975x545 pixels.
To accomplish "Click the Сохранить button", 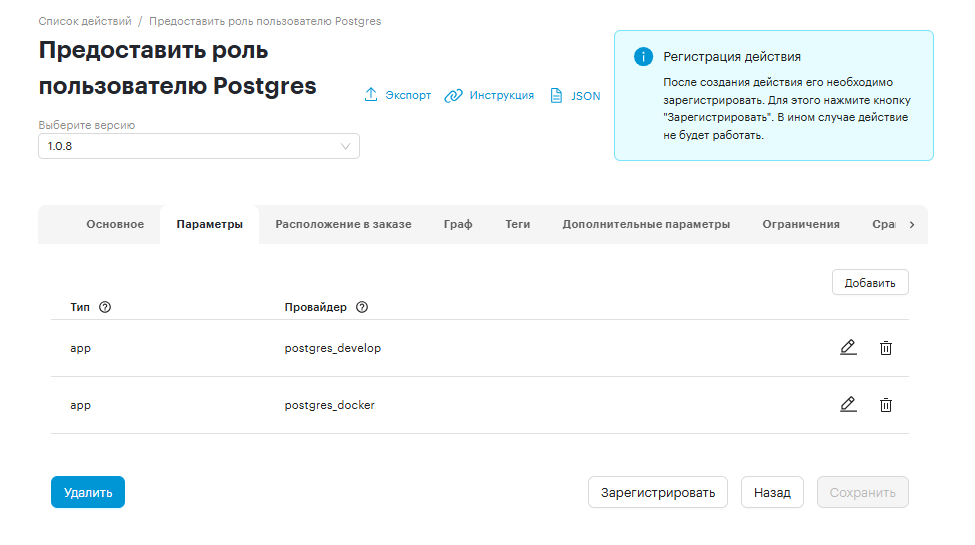I will (862, 492).
